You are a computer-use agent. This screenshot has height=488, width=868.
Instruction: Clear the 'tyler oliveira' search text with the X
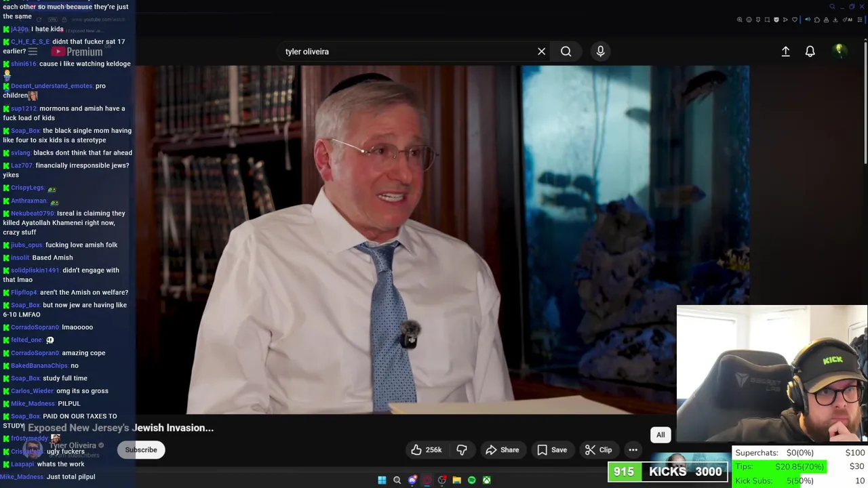pyautogui.click(x=541, y=52)
